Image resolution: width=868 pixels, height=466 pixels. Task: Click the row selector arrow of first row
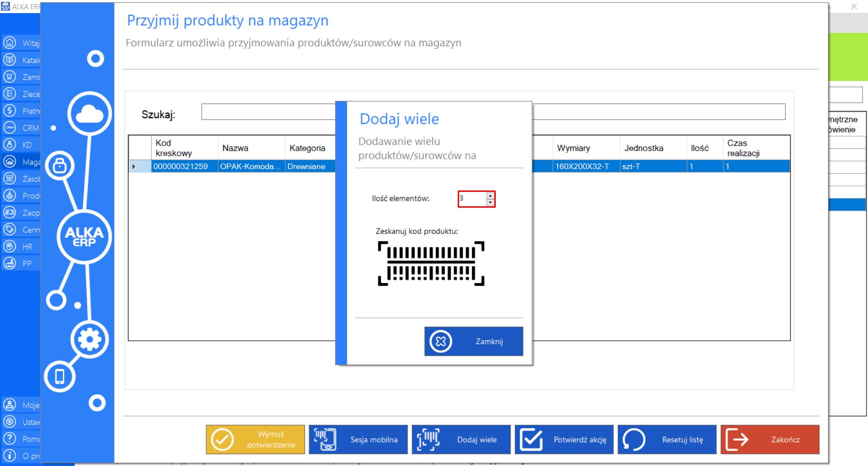(140, 166)
